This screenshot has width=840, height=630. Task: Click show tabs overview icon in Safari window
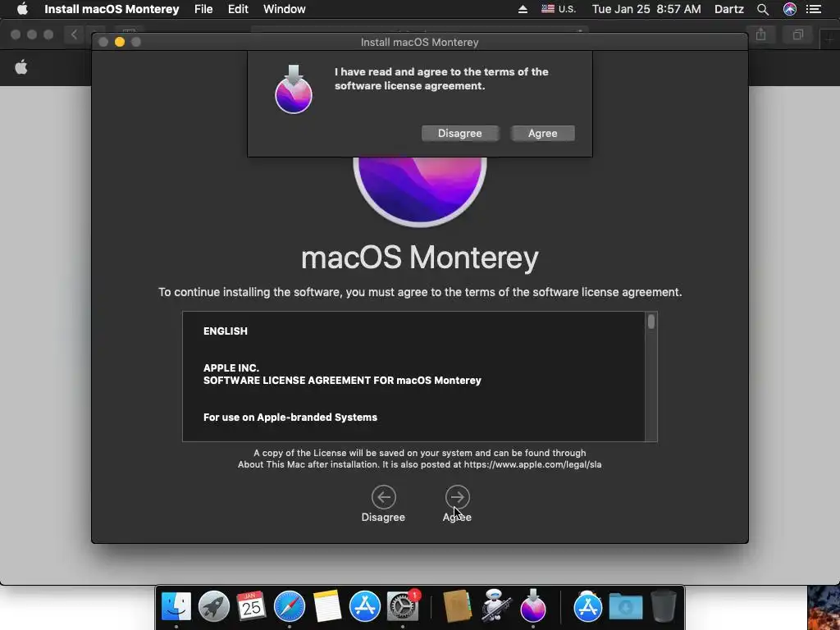click(797, 34)
